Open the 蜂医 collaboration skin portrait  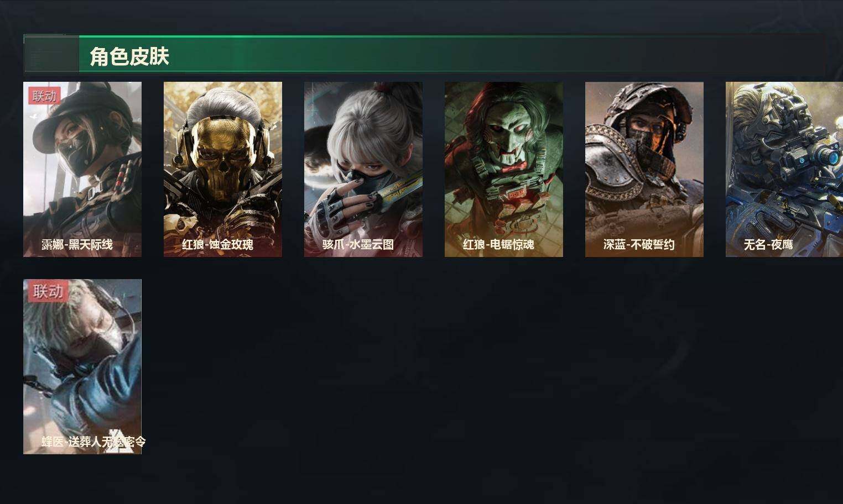pos(82,366)
